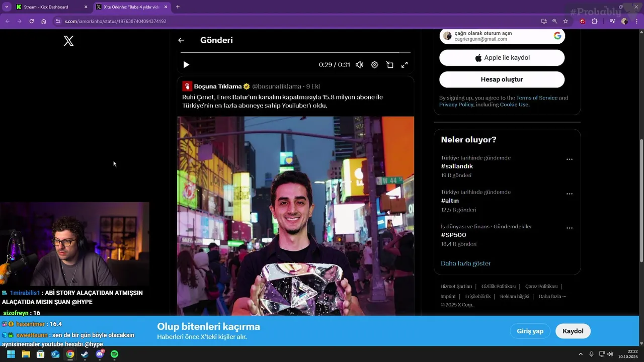Open Erişilebilirlik footer link
The image size is (644, 362).
(477, 297)
